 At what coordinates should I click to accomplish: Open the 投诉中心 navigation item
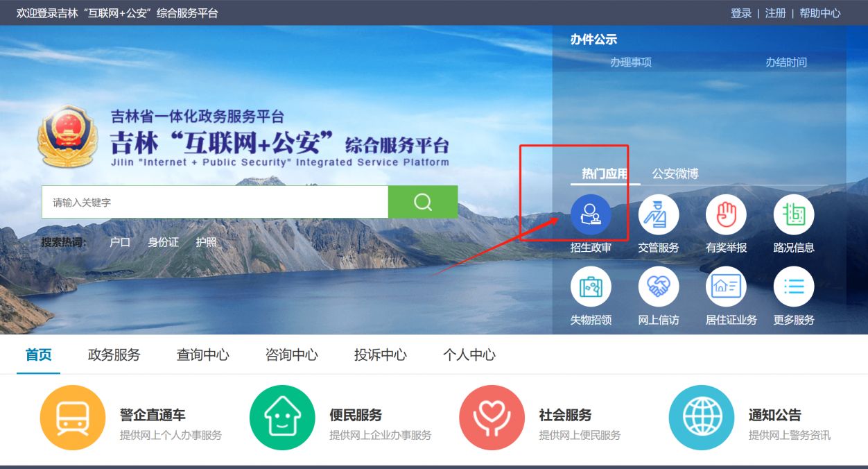[381, 355]
